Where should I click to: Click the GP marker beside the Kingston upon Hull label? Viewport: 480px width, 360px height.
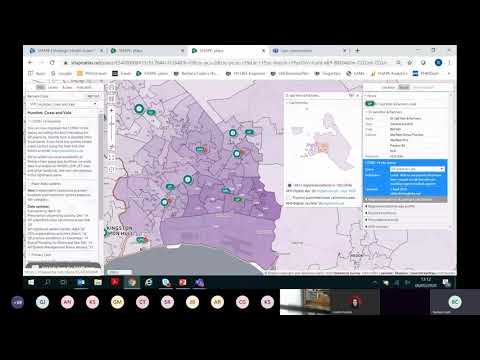coord(141,239)
